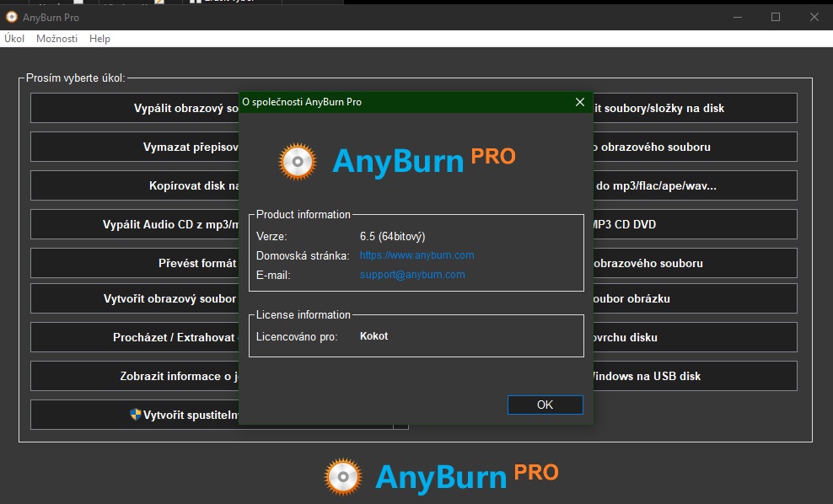The image size is (833, 504).
Task: Minimize the AnyBurn Pro main window
Action: tap(737, 17)
